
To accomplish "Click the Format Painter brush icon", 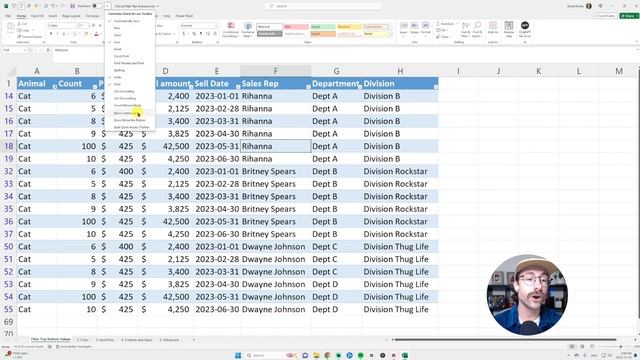I will pos(20,37).
